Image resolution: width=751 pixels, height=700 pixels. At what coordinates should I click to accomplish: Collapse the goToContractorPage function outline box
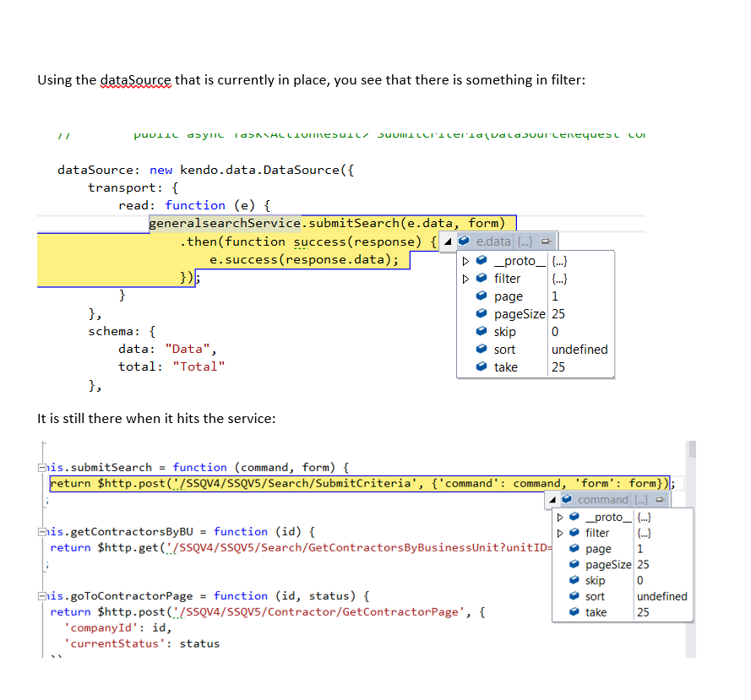click(42, 596)
